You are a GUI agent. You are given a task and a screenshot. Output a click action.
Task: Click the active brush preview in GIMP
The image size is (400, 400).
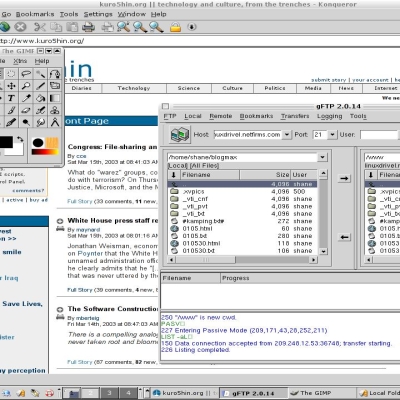tap(38, 143)
